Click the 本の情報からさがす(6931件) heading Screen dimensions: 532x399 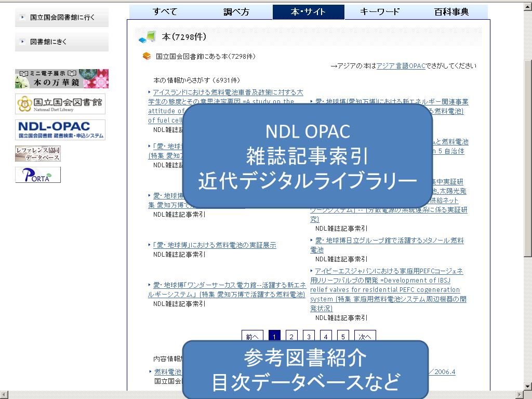coord(197,81)
